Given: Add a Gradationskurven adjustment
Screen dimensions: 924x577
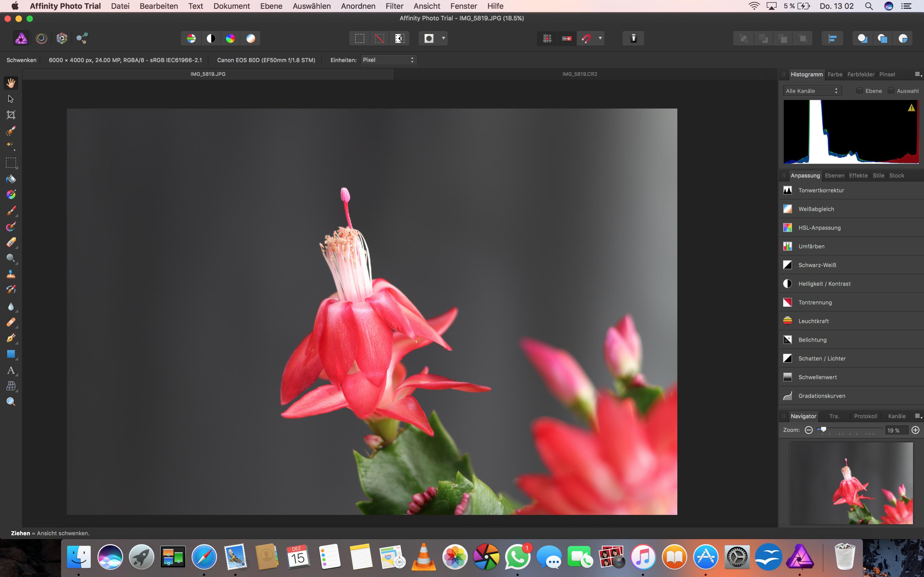Looking at the screenshot, I should (821, 396).
